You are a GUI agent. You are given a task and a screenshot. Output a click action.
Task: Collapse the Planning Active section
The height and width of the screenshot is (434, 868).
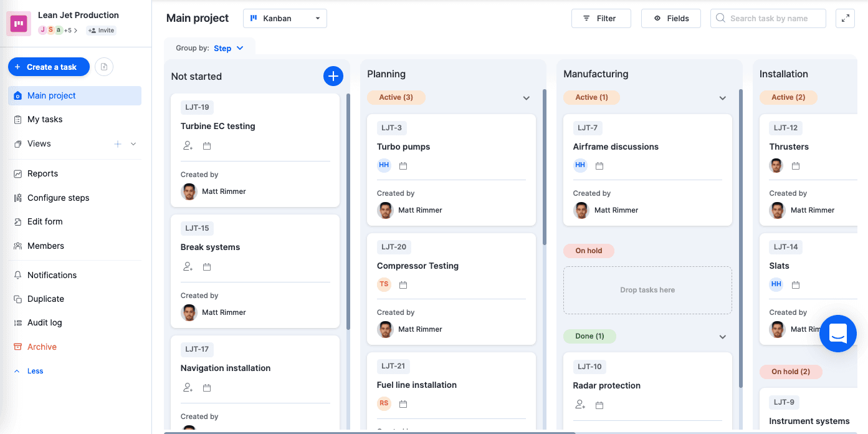point(527,98)
